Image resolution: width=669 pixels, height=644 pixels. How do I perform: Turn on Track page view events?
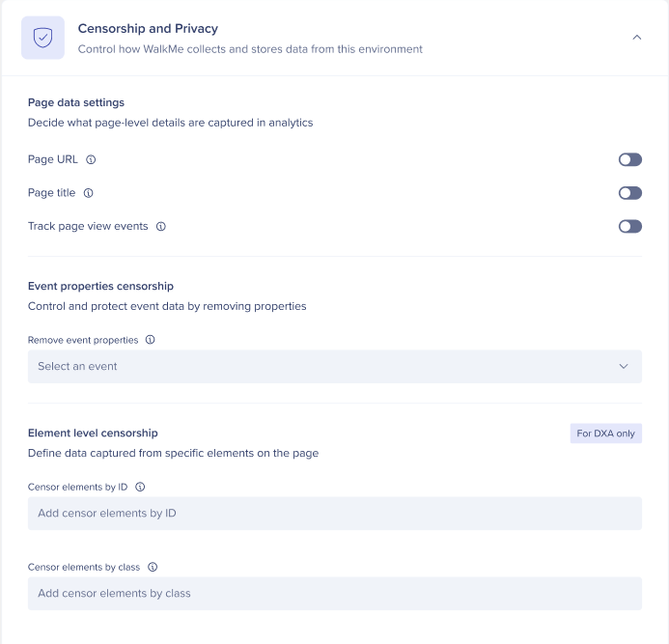tap(629, 227)
